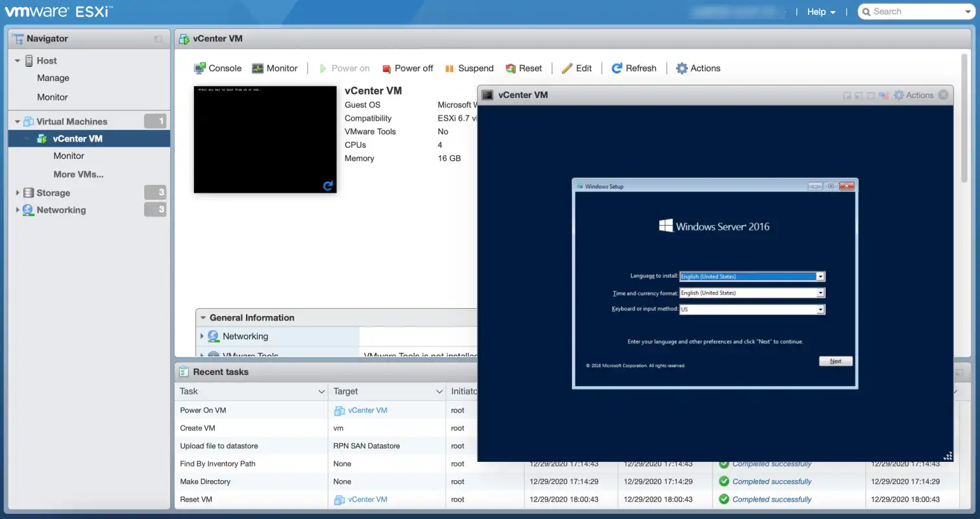Click the RPN SAN Datastore target cell

click(x=367, y=446)
